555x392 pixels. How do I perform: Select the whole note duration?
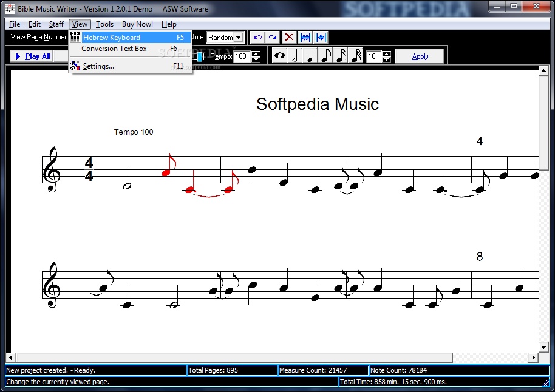(279, 56)
